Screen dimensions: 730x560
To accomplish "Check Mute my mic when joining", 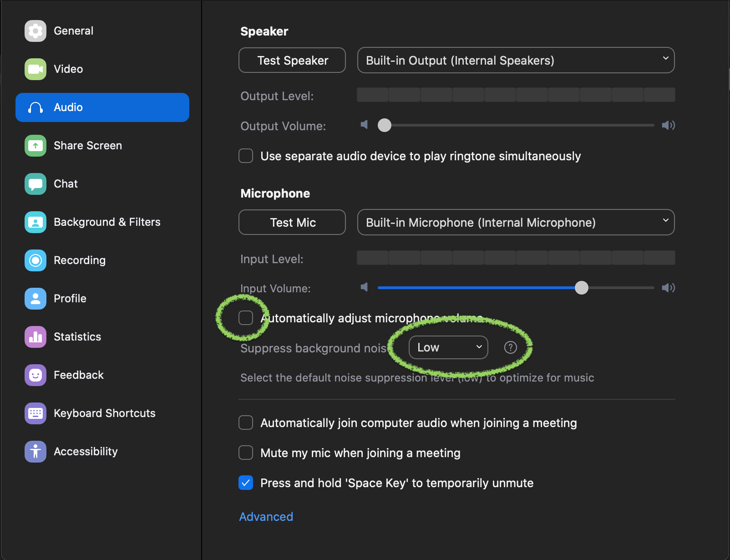I will coord(246,453).
